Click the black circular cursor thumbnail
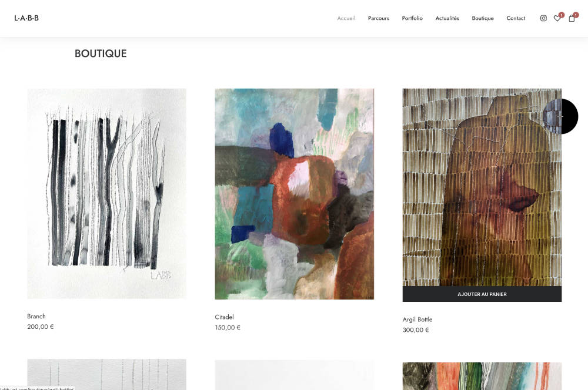588x390 pixels. tap(560, 116)
